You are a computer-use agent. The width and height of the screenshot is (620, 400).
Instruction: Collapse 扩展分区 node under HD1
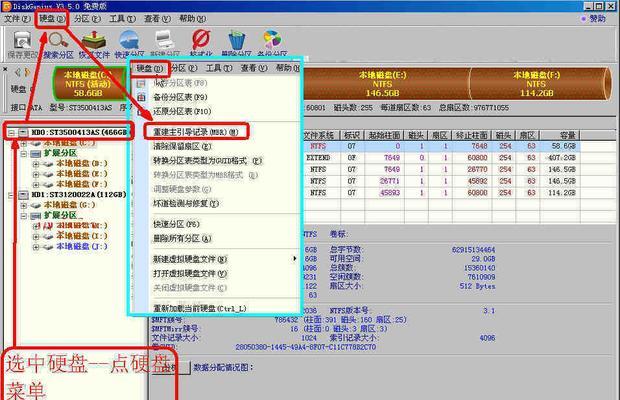point(24,216)
